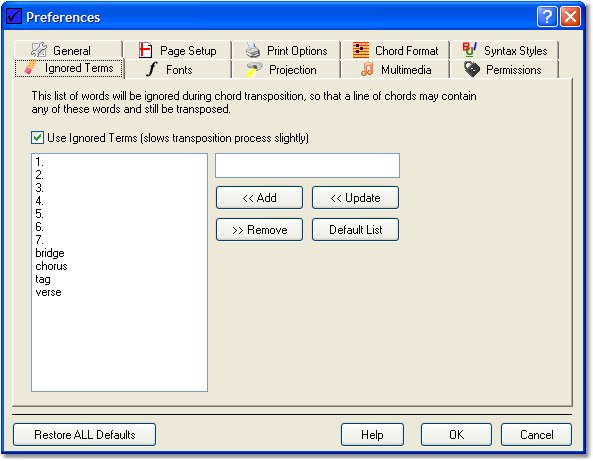Viewport: 593px width, 461px height.
Task: Click the title bar help question mark
Action: tap(547, 17)
